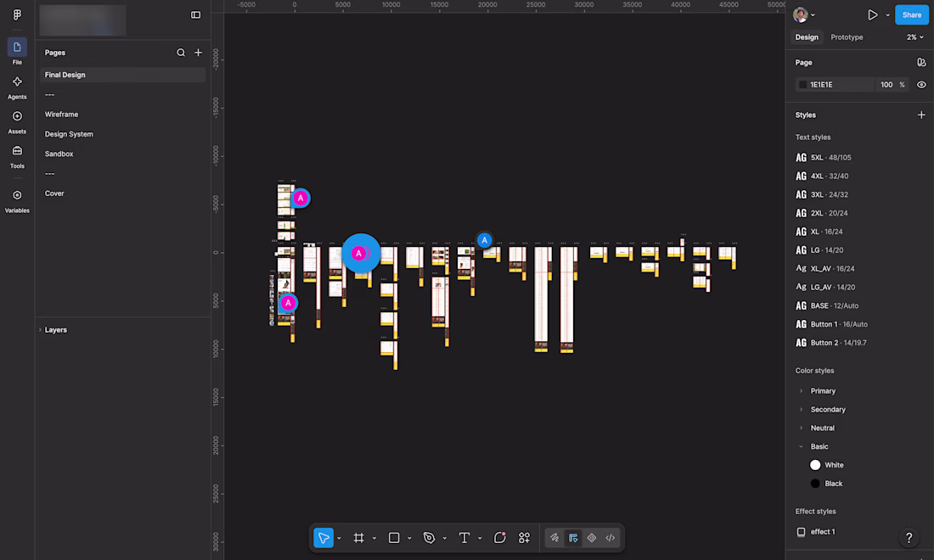Collapse the Basic color styles group
The width and height of the screenshot is (934, 560).
click(802, 446)
